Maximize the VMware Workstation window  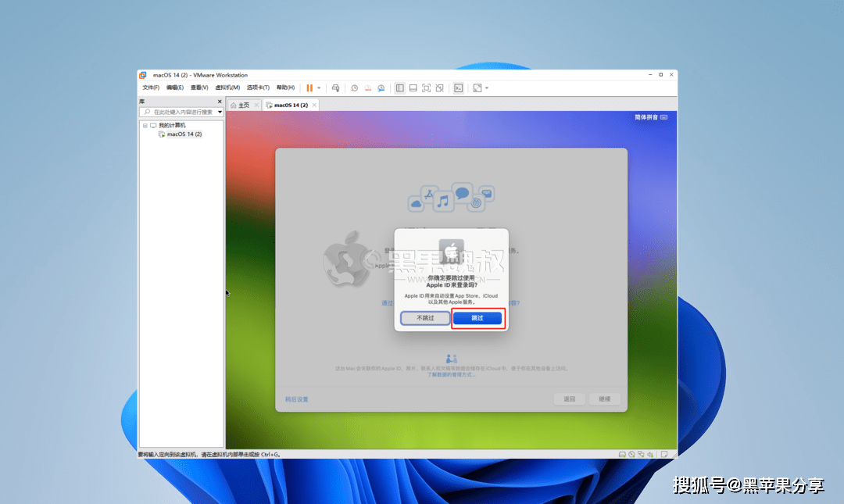[x=661, y=75]
